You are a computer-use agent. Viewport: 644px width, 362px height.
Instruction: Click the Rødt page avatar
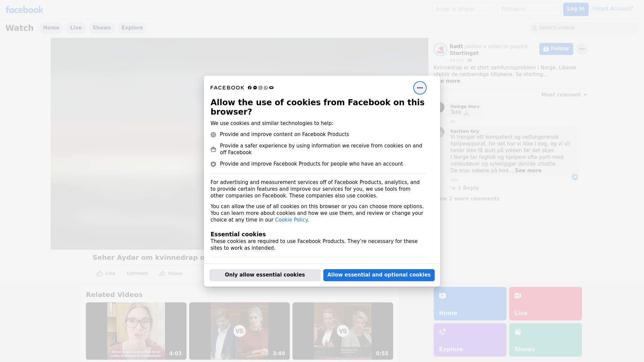(x=440, y=50)
